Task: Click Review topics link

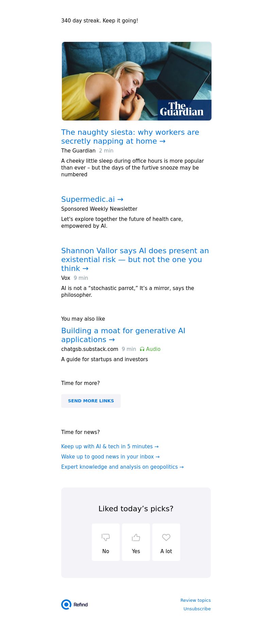Action: [195, 600]
